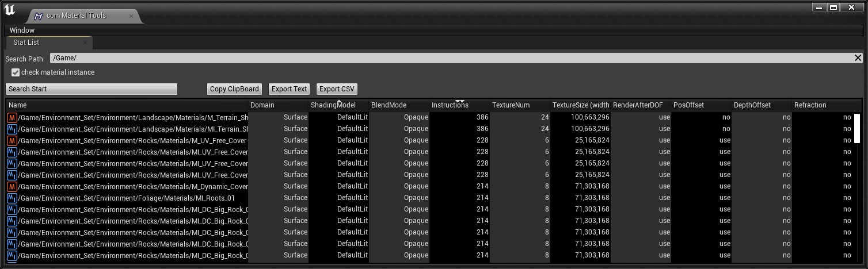Select the Stat List tab
Viewport: 868px width, 269px height.
coord(26,43)
